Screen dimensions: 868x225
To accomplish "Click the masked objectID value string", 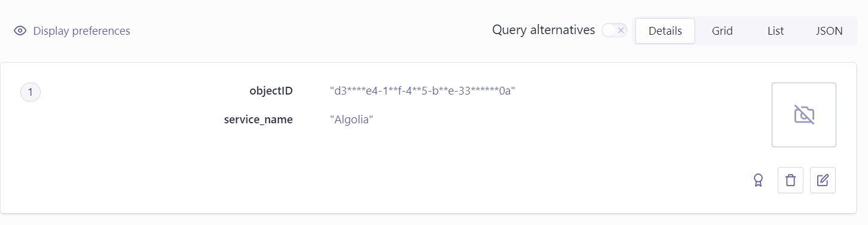I will pos(423,91).
